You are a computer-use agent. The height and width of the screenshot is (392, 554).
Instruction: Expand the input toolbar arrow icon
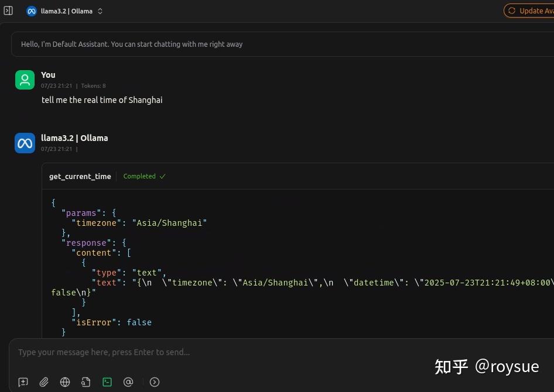(x=155, y=382)
